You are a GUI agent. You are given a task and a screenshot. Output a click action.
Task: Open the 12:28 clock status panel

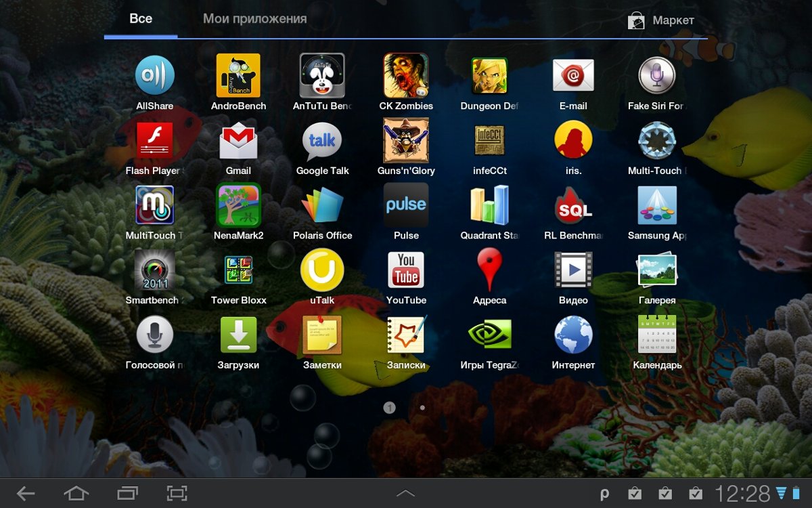(742, 494)
